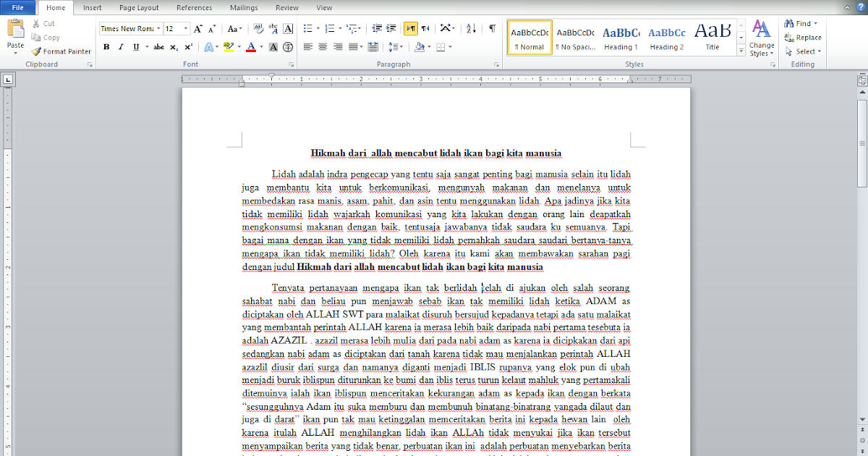The image size is (868, 456).
Task: Open the highlight color dropdown arrow
Action: point(239,47)
